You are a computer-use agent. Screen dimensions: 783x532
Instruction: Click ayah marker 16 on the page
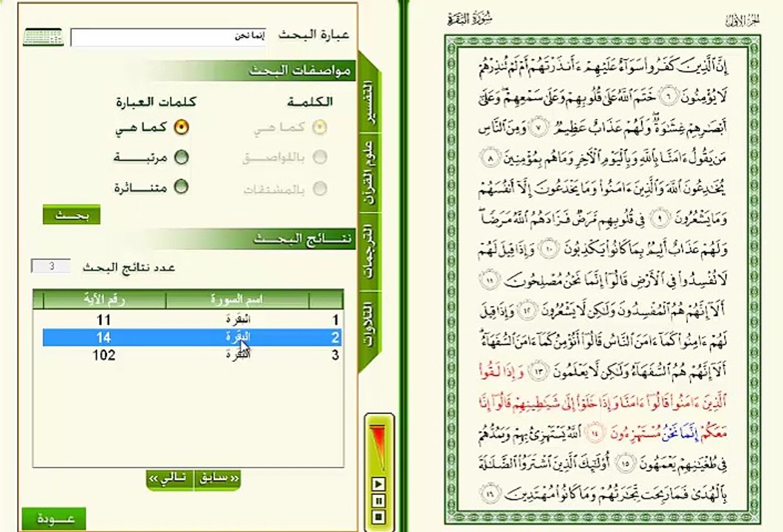pos(490,494)
